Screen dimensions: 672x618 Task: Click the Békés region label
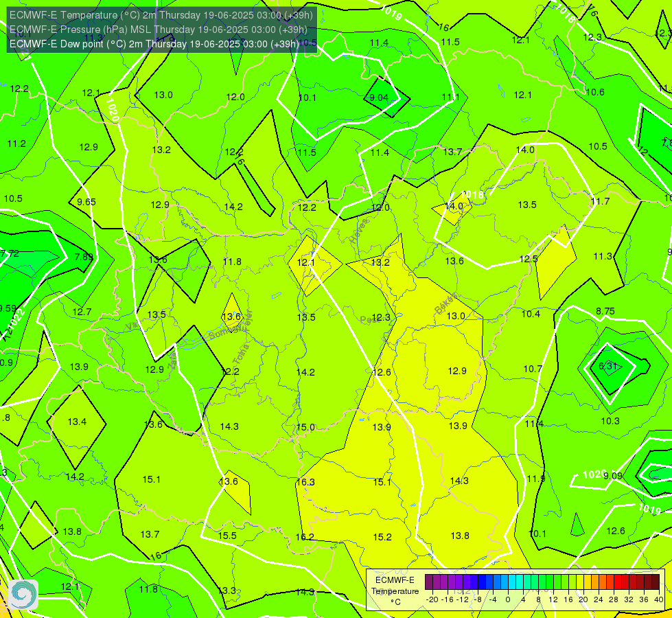point(446,304)
